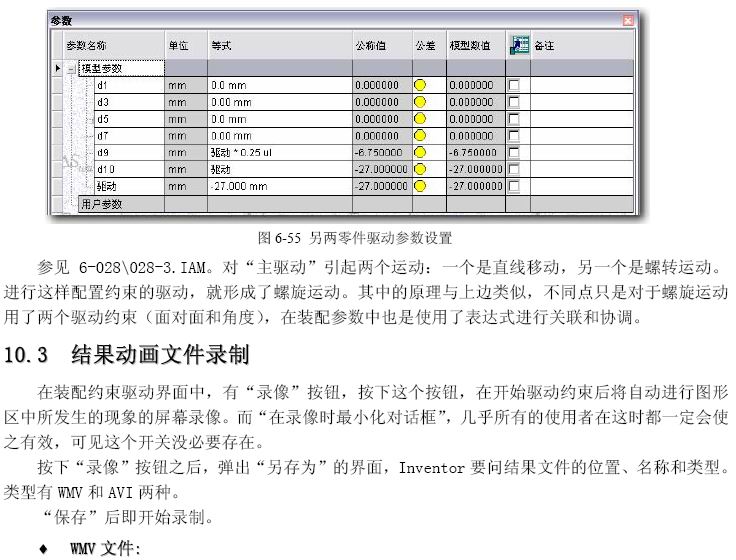This screenshot has height=560, width=736.
Task: Toggle export checkbox for d3 row
Action: 514,102
